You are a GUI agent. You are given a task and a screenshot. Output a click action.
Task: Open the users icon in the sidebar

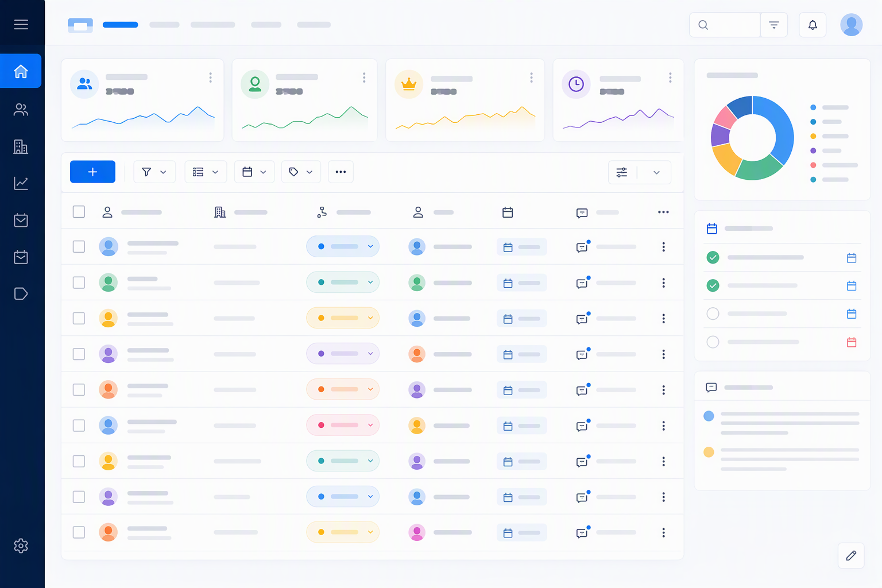click(x=21, y=110)
